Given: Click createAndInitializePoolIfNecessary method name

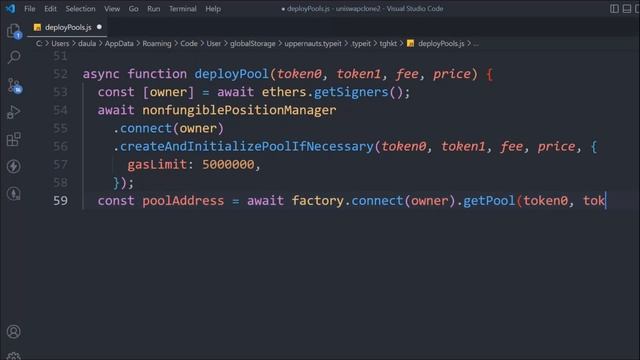Looking at the screenshot, I should [x=247, y=146].
